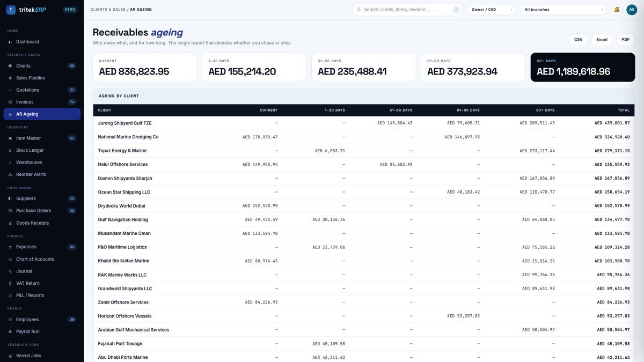The width and height of the screenshot is (644, 362).
Task: Click the Payroll Run sidebar icon
Action: [x=10, y=331]
